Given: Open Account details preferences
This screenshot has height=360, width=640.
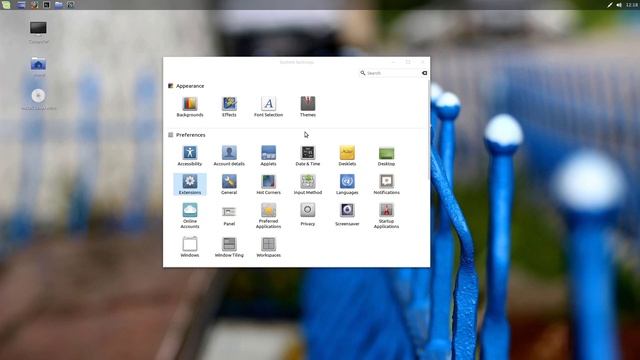Looking at the screenshot, I should point(229,156).
